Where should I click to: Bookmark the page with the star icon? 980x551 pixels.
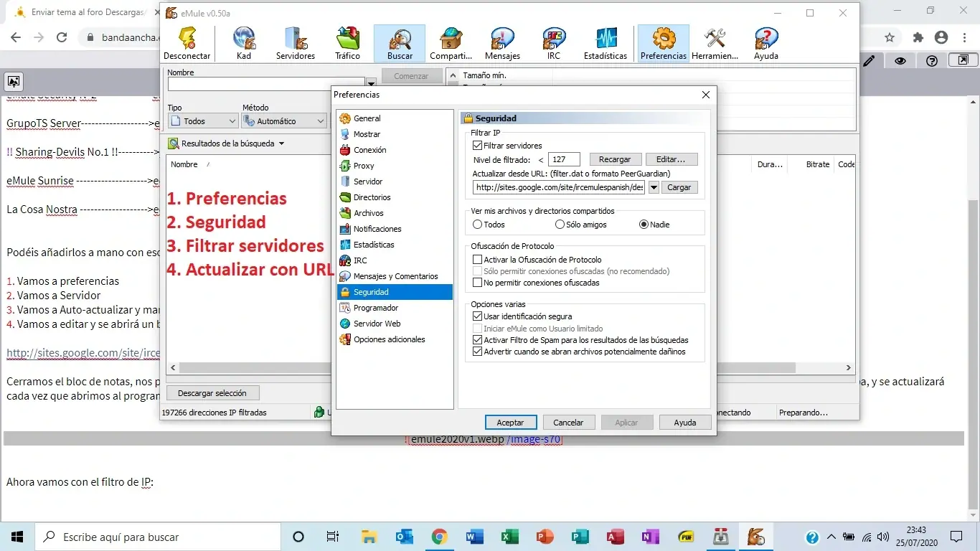[x=890, y=38]
